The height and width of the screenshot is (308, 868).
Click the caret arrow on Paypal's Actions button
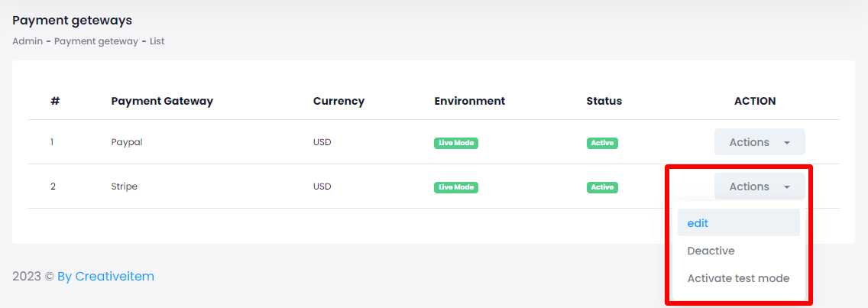787,143
